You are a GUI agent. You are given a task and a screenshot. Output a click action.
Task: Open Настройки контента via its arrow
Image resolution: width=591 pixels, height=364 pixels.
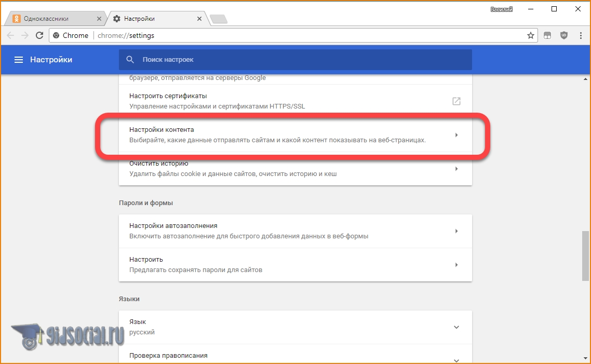pyautogui.click(x=456, y=135)
